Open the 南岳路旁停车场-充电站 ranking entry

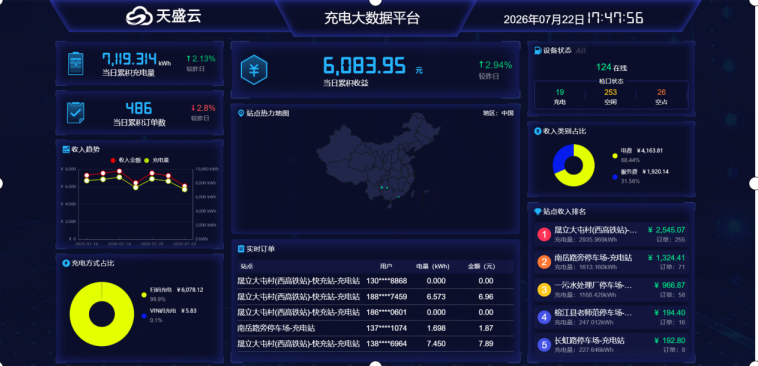[x=612, y=262]
